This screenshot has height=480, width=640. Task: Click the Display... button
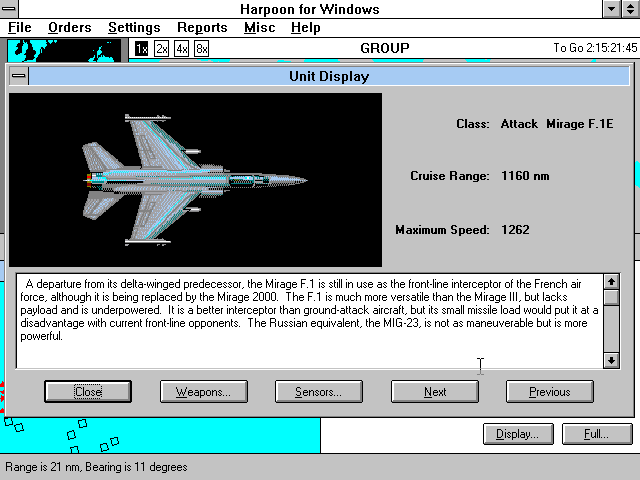coord(518,434)
